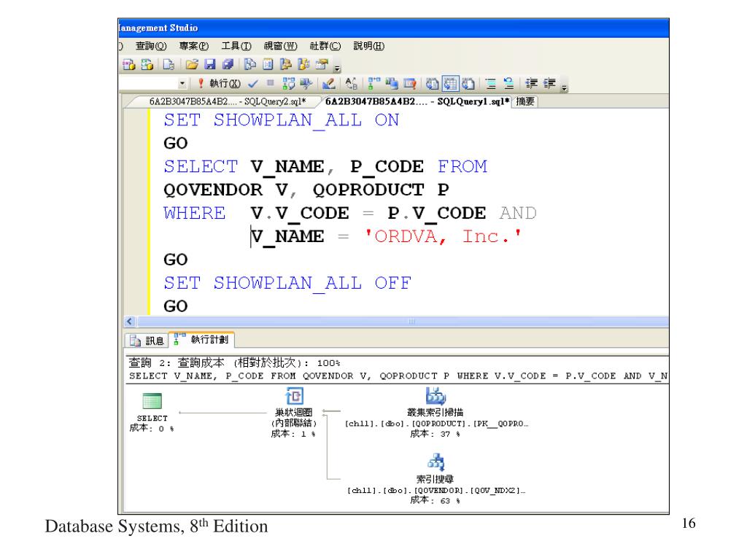Open the 社群(C) menu
This screenshot has width=747, height=560.
pyautogui.click(x=325, y=46)
